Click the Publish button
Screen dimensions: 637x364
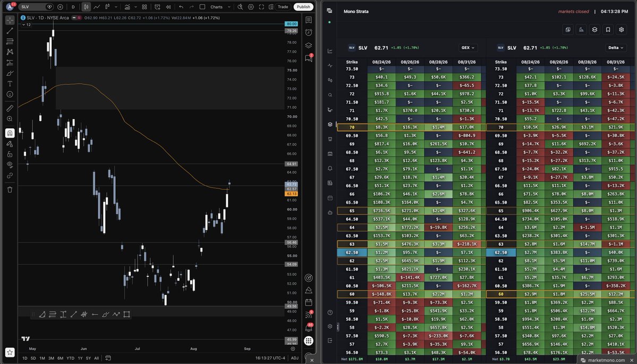(x=303, y=7)
